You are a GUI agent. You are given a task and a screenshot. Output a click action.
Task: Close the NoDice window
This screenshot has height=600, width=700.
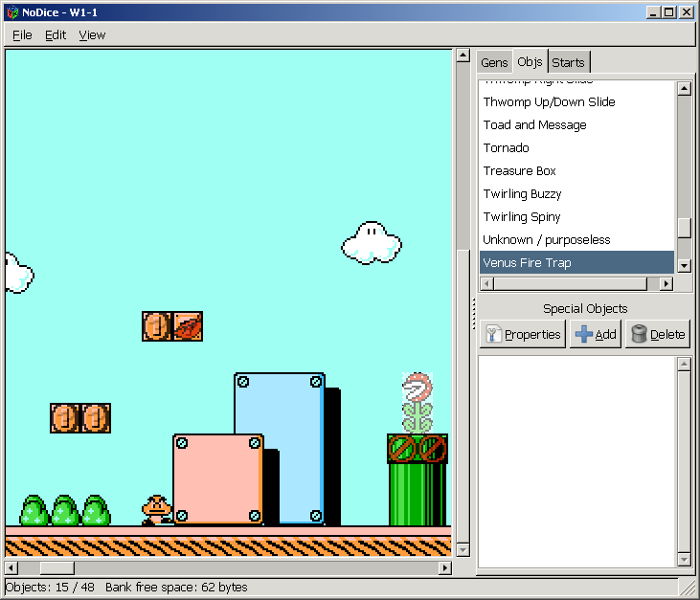click(687, 12)
